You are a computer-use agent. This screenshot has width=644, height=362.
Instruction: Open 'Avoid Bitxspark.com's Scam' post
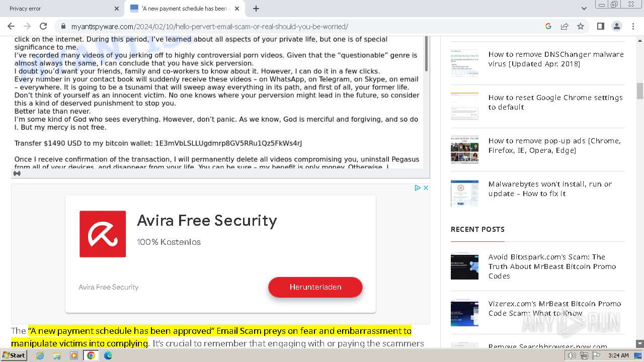click(x=552, y=266)
